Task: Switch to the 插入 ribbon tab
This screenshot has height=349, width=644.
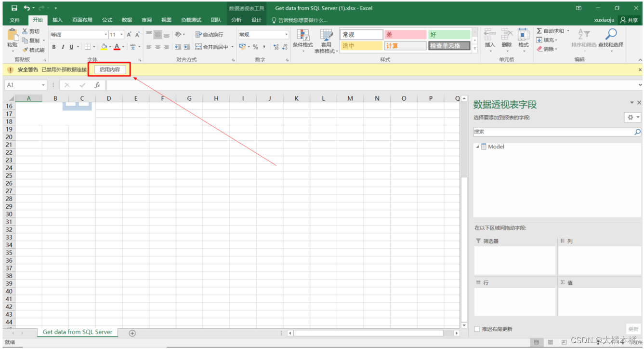Action: pyautogui.click(x=57, y=20)
